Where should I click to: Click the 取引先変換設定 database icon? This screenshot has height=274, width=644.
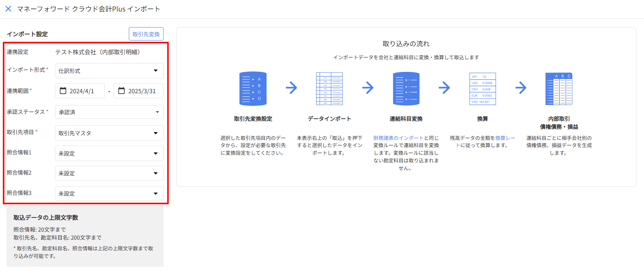253,89
